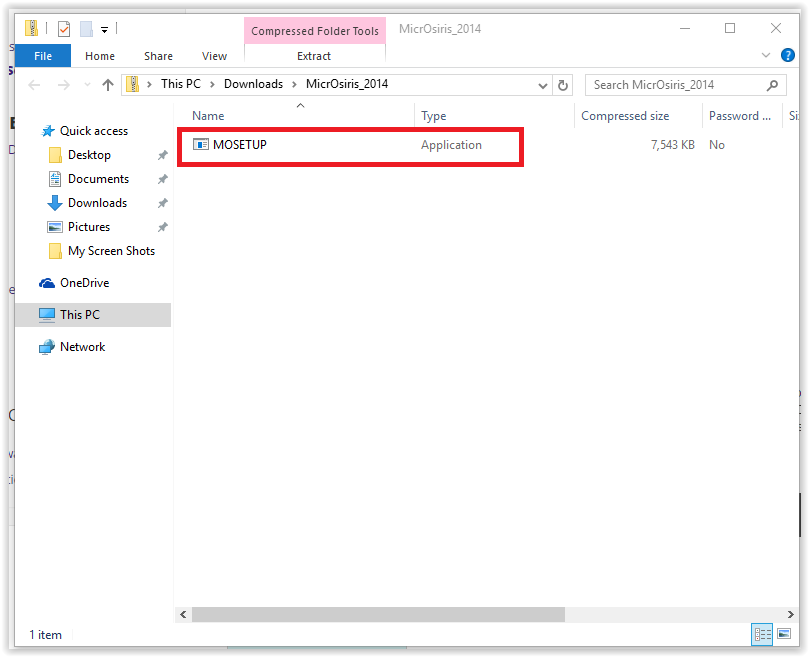The height and width of the screenshot is (657, 809).
Task: Open the Extract ribbon tab
Action: tap(314, 56)
